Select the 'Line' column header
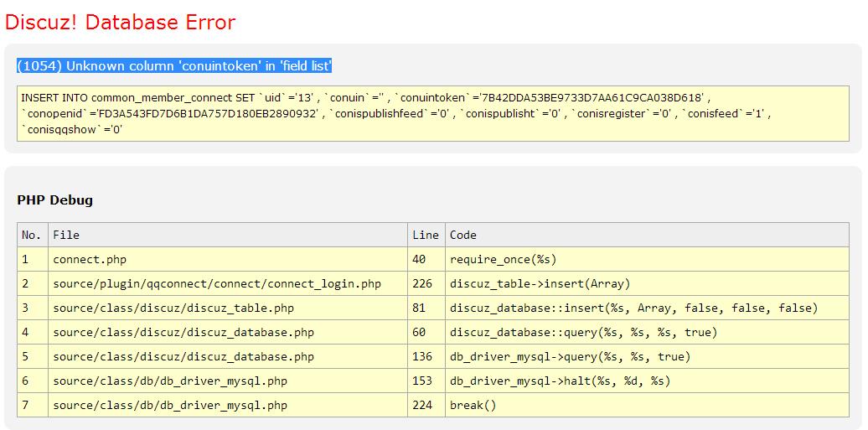The image size is (868, 430). 426,235
